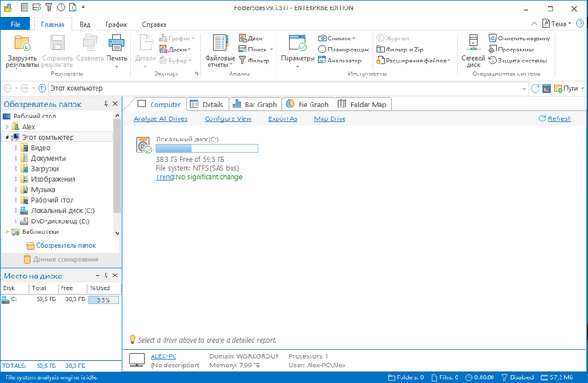The image size is (588, 383).
Task: Expand the Библиотеки tree node
Action: coord(8,231)
